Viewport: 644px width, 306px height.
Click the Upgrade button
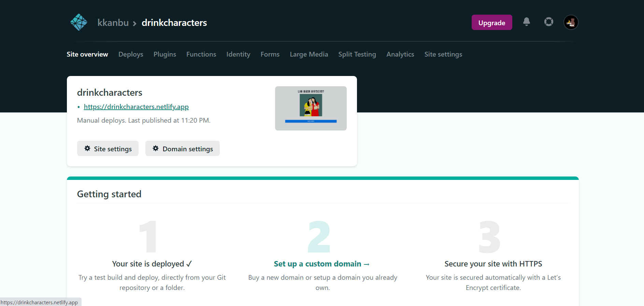tap(492, 22)
